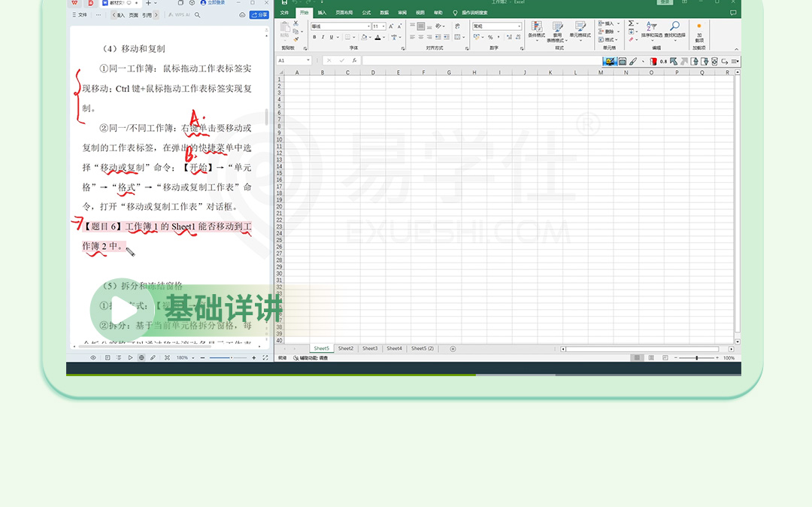Increase font size in Excel ribbon
Viewport: 812px width, 507px height.
(x=391, y=26)
